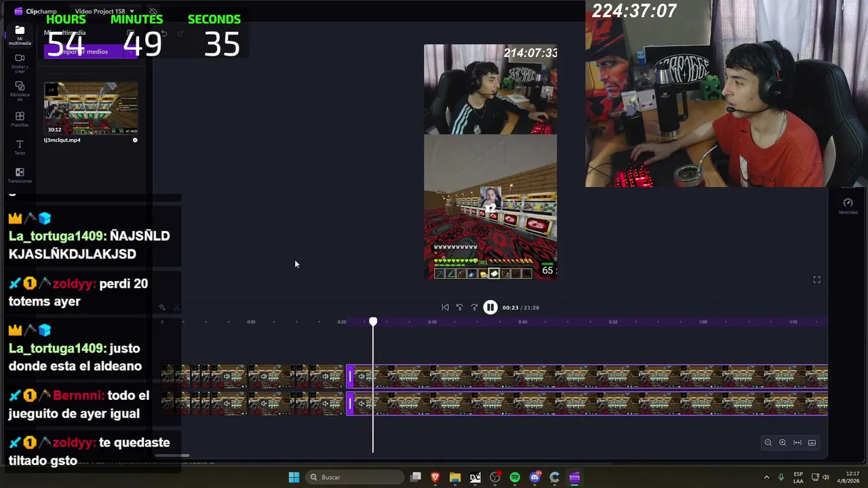Open Task View from the taskbar
Screen dimensions: 868x488
[x=416, y=477]
